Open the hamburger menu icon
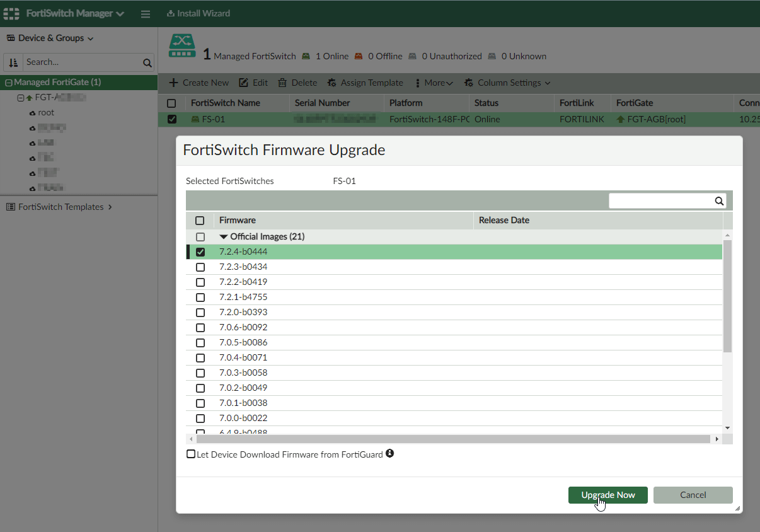The width and height of the screenshot is (760, 532). coord(146,13)
